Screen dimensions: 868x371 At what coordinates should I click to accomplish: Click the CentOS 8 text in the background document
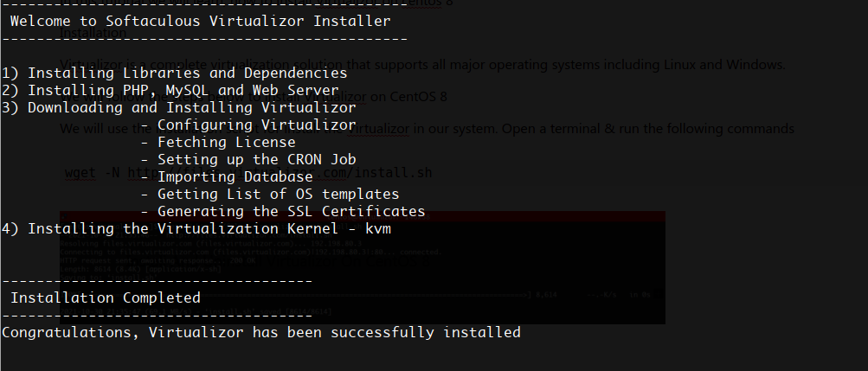tap(419, 97)
